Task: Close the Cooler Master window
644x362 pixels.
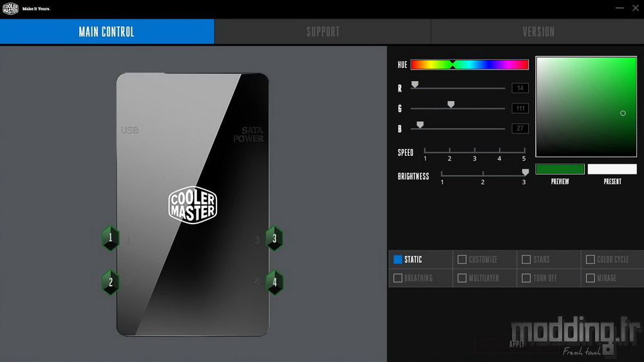Action: click(x=636, y=8)
